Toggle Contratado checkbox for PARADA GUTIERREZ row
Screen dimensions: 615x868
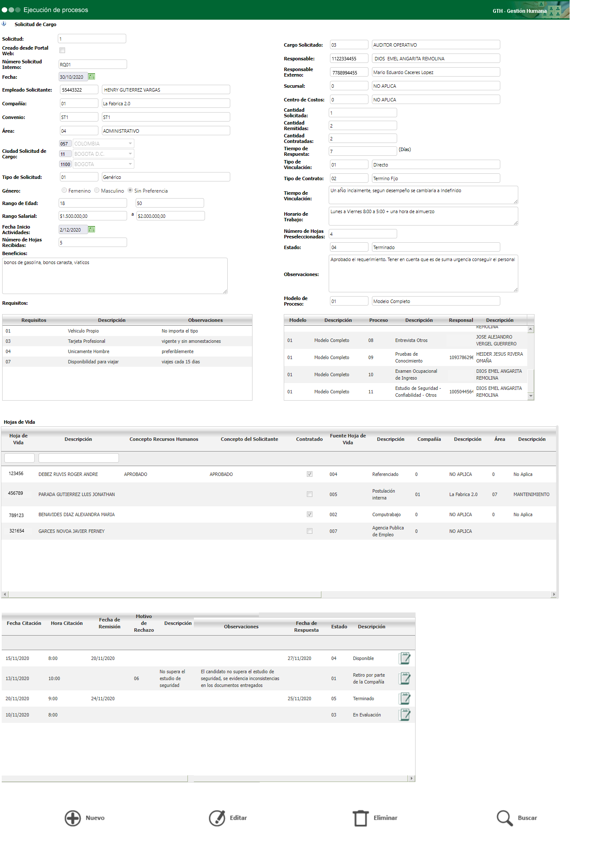[309, 494]
